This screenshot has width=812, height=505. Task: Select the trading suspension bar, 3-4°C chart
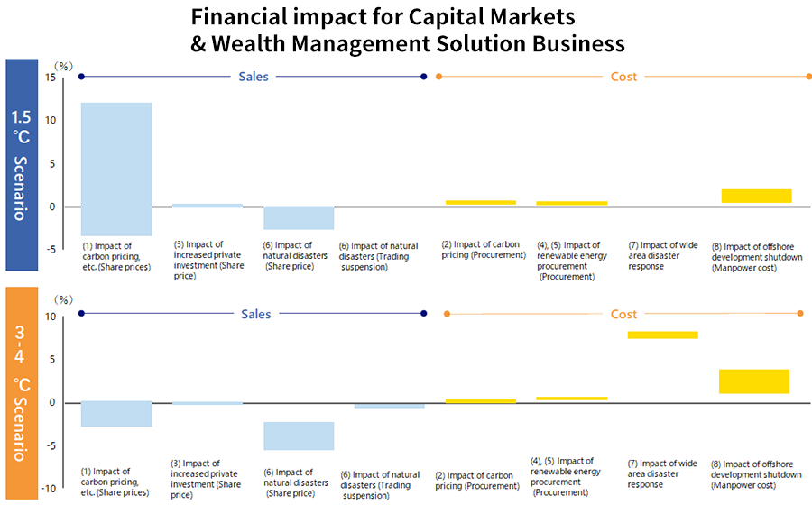[389, 406]
